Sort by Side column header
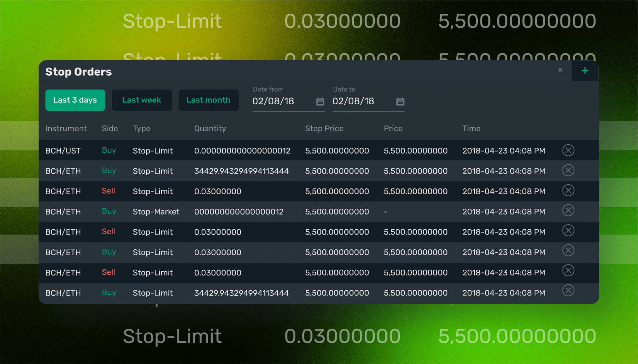Viewport: 638px width, 364px height. coord(110,128)
